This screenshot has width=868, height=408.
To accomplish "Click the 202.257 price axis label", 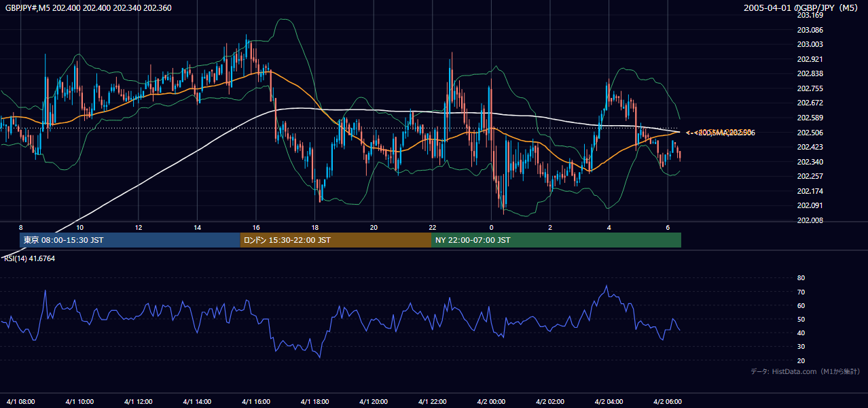I will pyautogui.click(x=810, y=176).
